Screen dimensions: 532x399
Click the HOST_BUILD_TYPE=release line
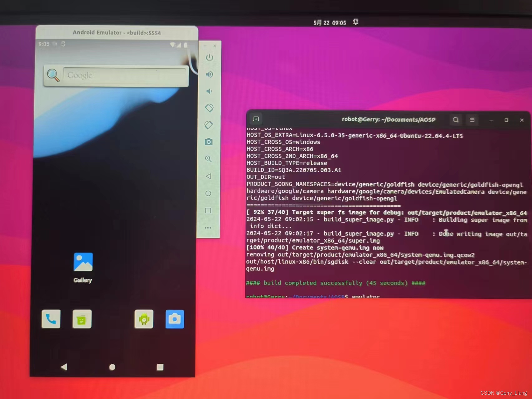coord(287,163)
